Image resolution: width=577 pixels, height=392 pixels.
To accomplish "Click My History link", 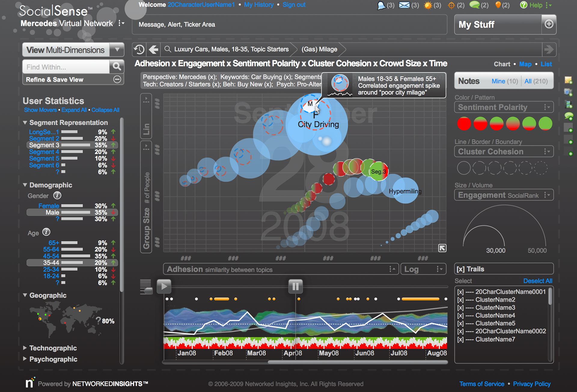I will click(259, 5).
